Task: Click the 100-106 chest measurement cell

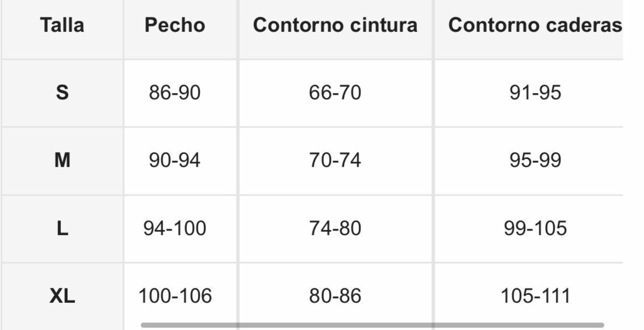Action: click(175, 295)
